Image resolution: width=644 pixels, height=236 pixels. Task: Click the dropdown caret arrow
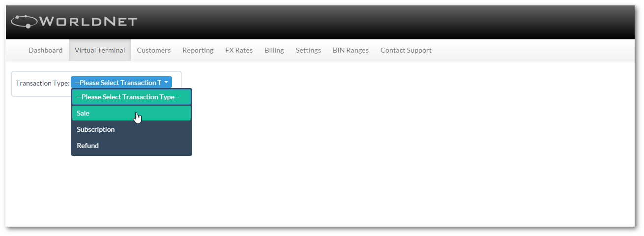pos(167,83)
